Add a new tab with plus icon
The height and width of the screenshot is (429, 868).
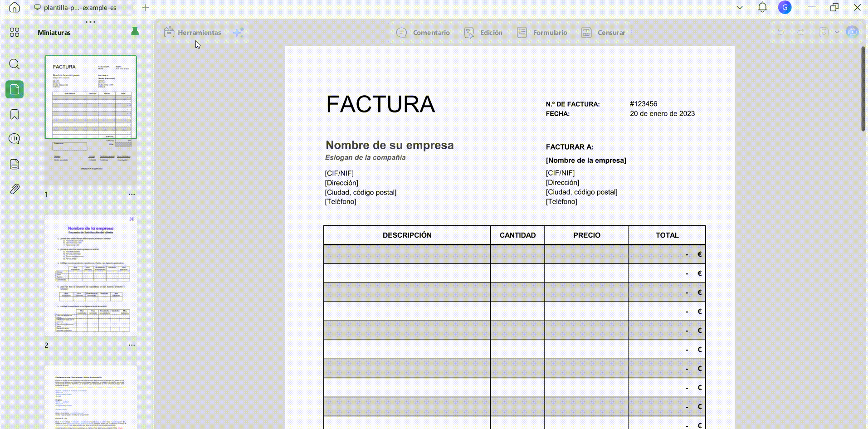point(145,7)
